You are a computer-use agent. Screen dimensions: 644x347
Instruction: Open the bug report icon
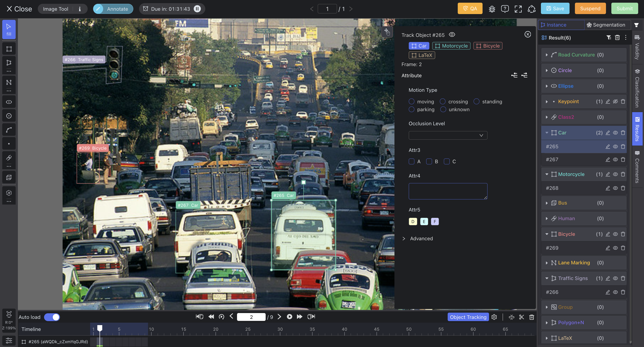point(492,9)
